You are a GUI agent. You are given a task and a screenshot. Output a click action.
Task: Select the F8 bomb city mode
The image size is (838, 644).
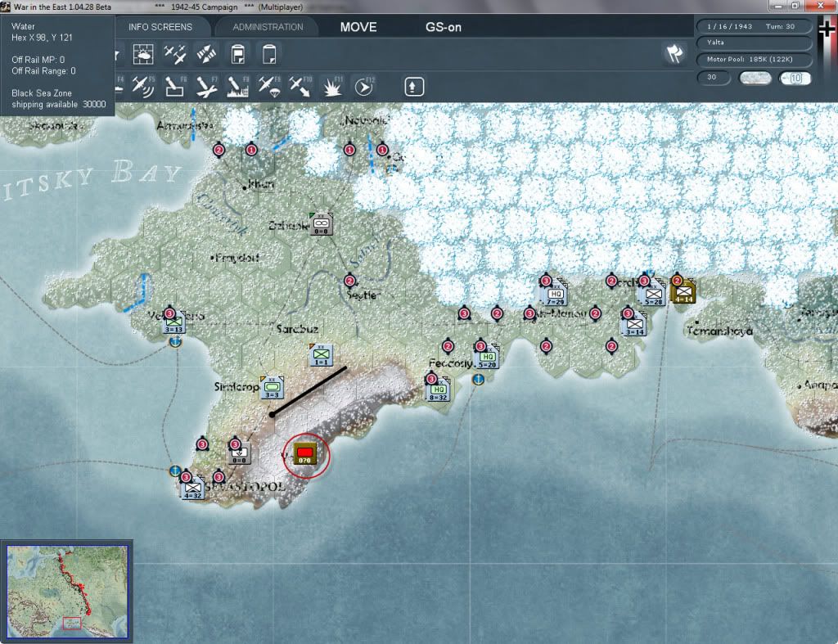point(238,87)
